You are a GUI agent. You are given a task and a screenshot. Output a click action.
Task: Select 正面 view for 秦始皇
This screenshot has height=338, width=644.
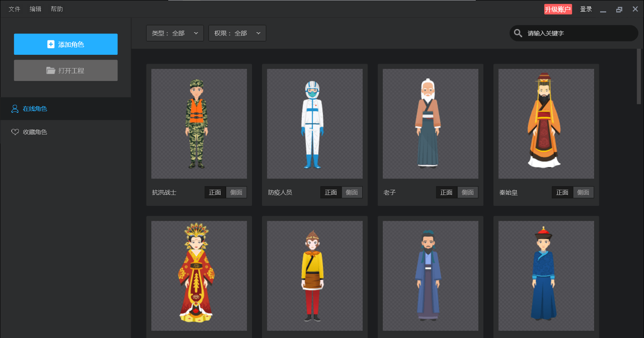pyautogui.click(x=562, y=192)
